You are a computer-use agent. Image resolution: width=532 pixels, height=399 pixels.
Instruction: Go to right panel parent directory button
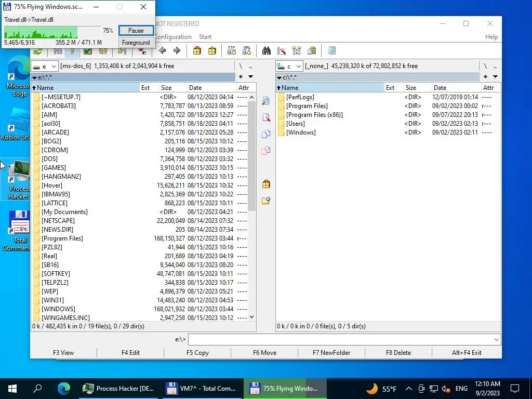tap(495, 66)
